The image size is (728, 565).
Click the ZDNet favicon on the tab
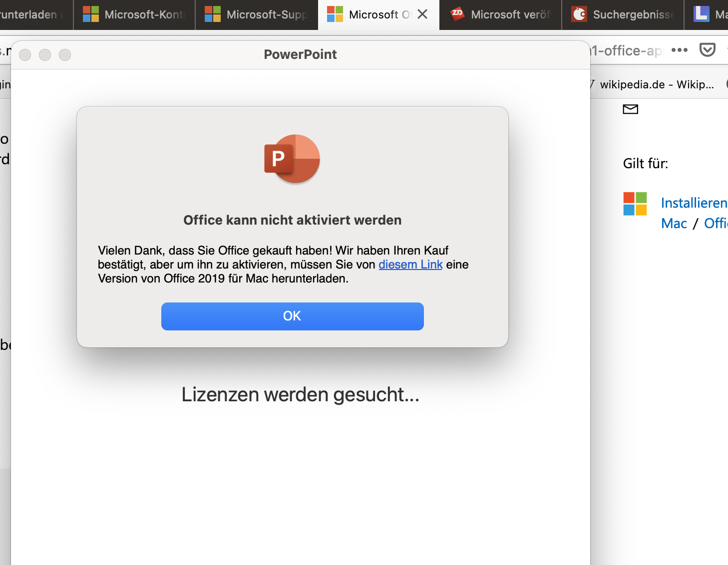(x=457, y=14)
